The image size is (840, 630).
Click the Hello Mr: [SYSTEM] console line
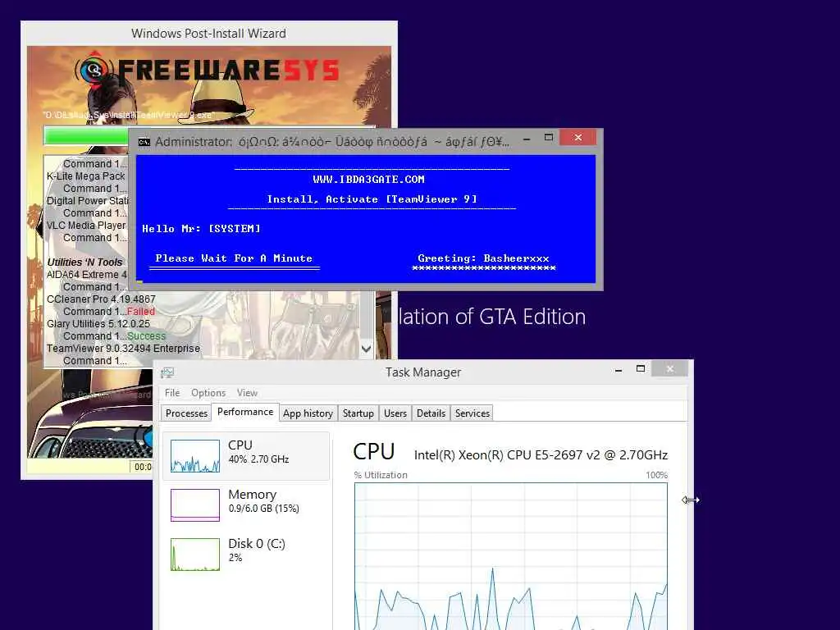pos(202,229)
